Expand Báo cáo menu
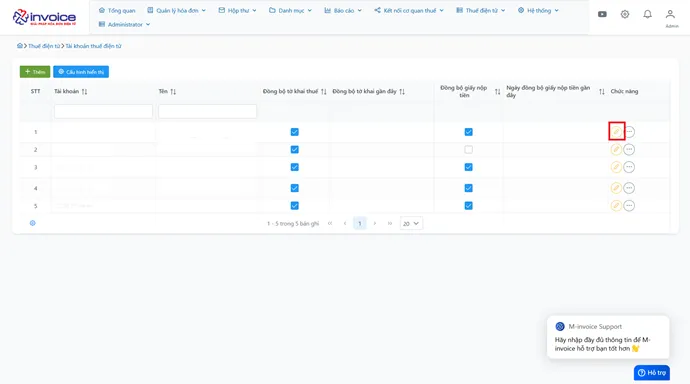Screen dimensions: 690x384 tap(343, 10)
